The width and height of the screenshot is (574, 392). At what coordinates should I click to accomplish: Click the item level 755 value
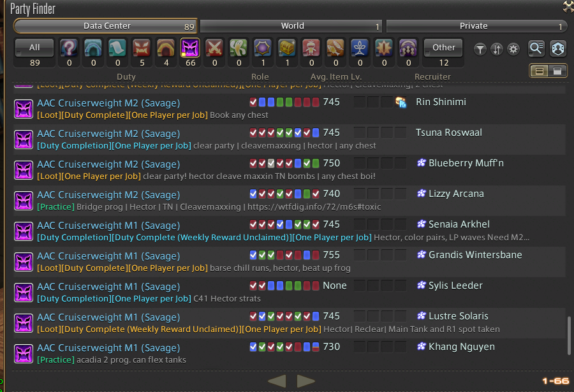pyautogui.click(x=331, y=255)
